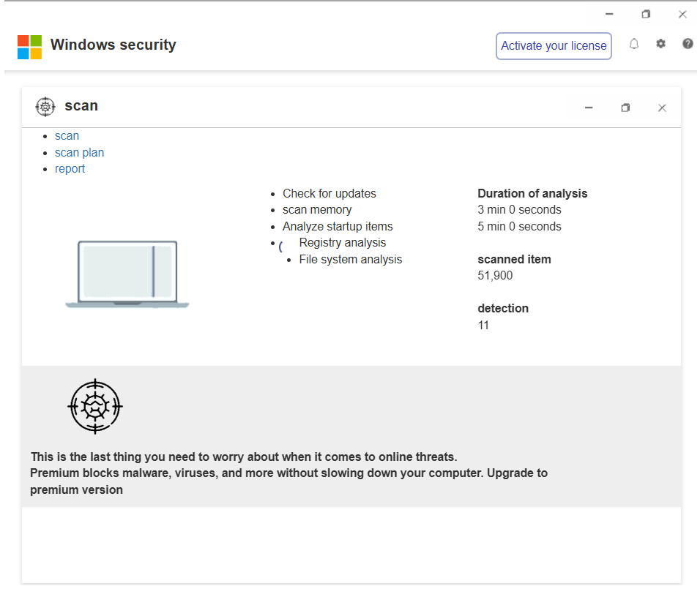Click the Microsoft four-color logo
This screenshot has height=597, width=700.
coord(30,47)
